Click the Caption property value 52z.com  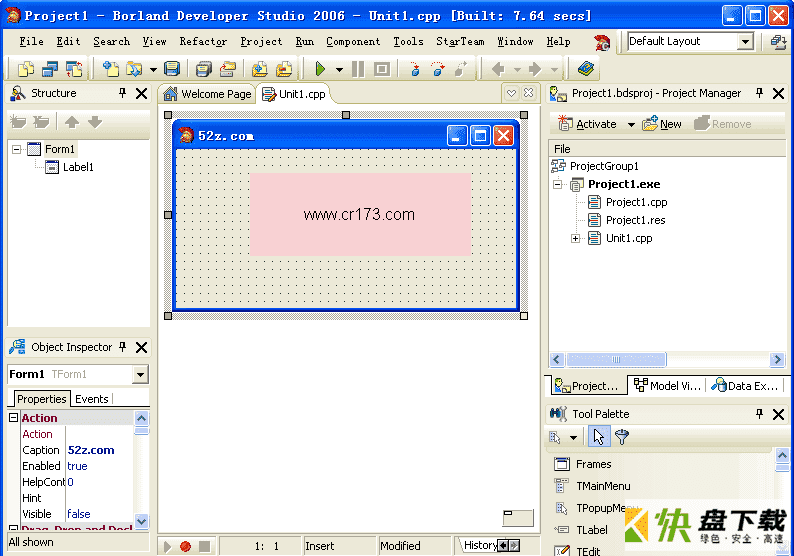91,450
